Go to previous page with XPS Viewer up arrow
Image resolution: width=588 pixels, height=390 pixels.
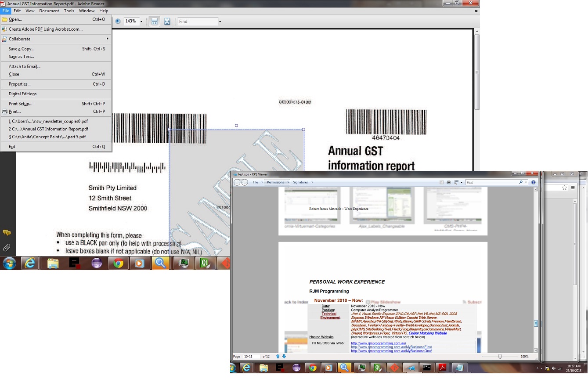[278, 356]
